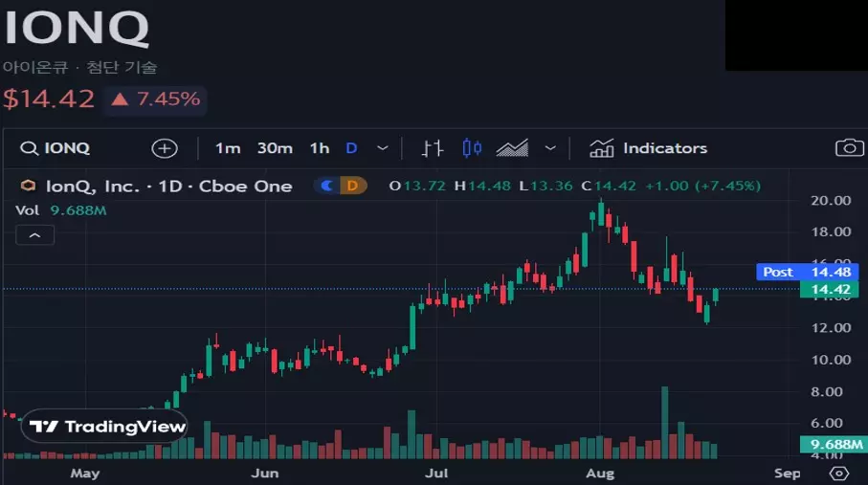This screenshot has height=485, width=868.
Task: Click the 20.00 price scale label
Action: click(x=831, y=201)
